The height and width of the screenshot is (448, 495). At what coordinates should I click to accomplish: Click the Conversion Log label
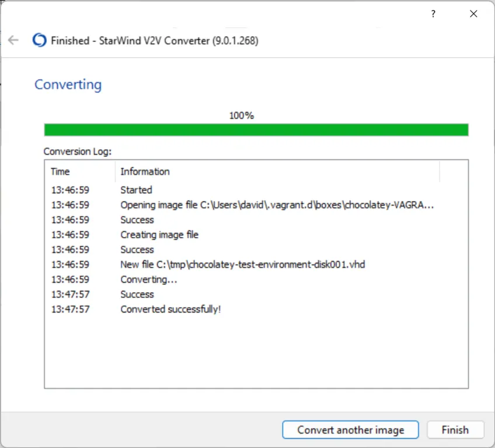click(x=77, y=151)
